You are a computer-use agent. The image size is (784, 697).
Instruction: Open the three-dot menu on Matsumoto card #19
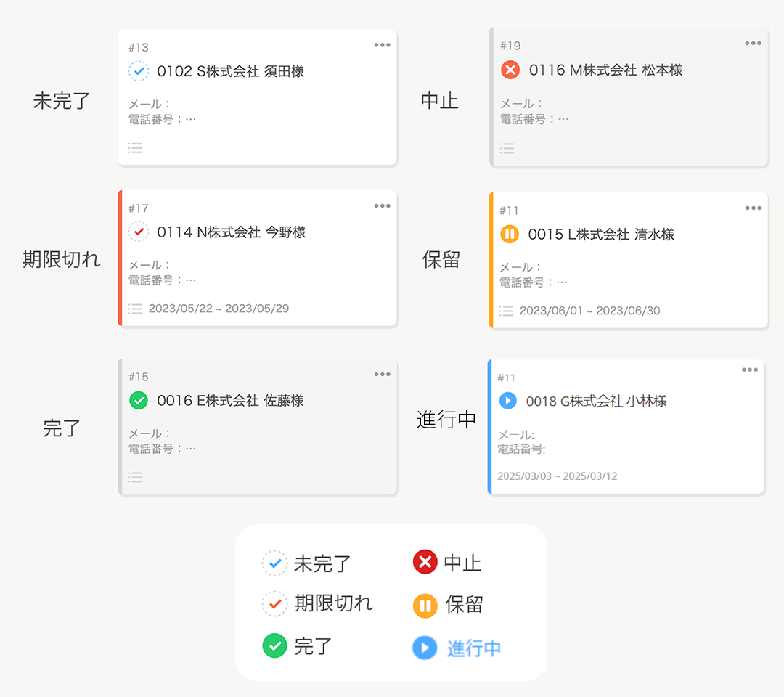(752, 43)
